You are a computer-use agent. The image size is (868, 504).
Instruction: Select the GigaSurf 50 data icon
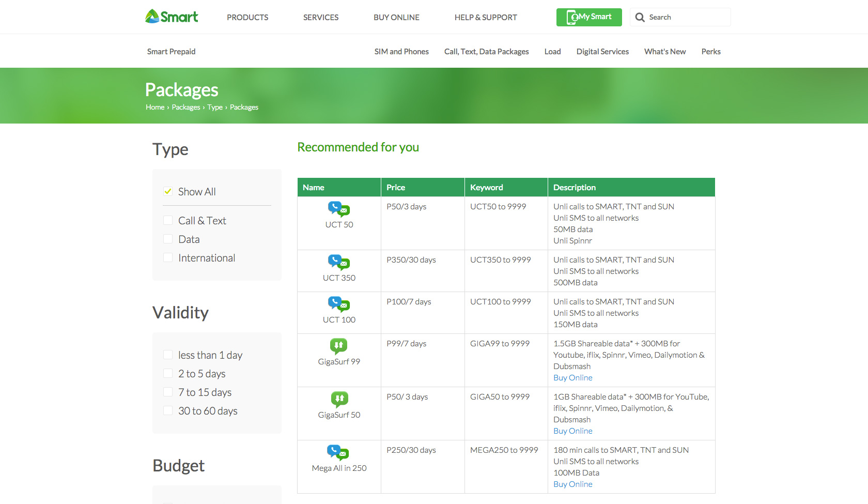click(x=338, y=399)
